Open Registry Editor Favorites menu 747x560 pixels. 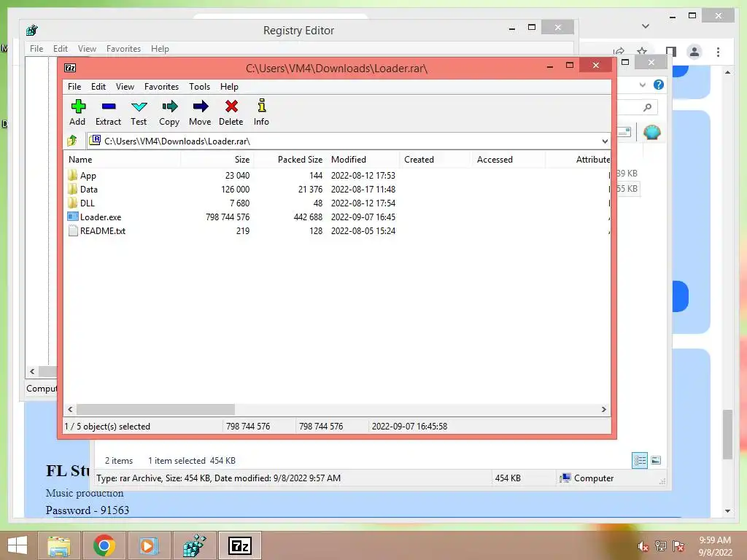point(123,49)
